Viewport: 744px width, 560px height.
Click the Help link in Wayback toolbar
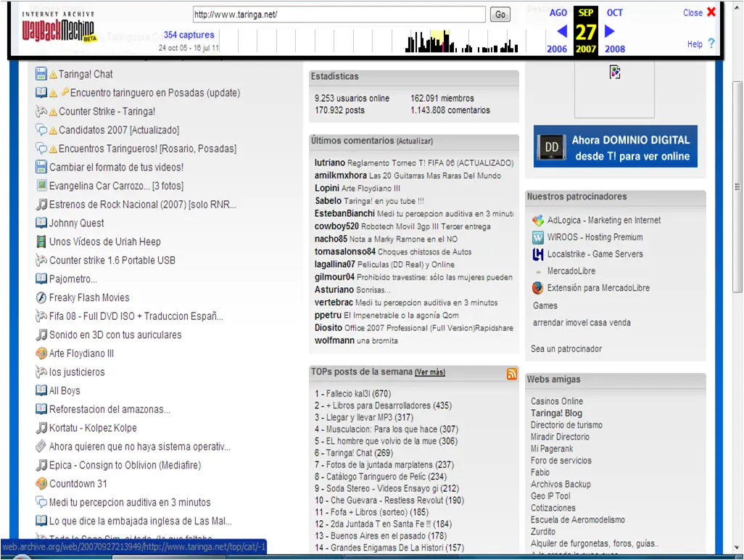(x=695, y=44)
